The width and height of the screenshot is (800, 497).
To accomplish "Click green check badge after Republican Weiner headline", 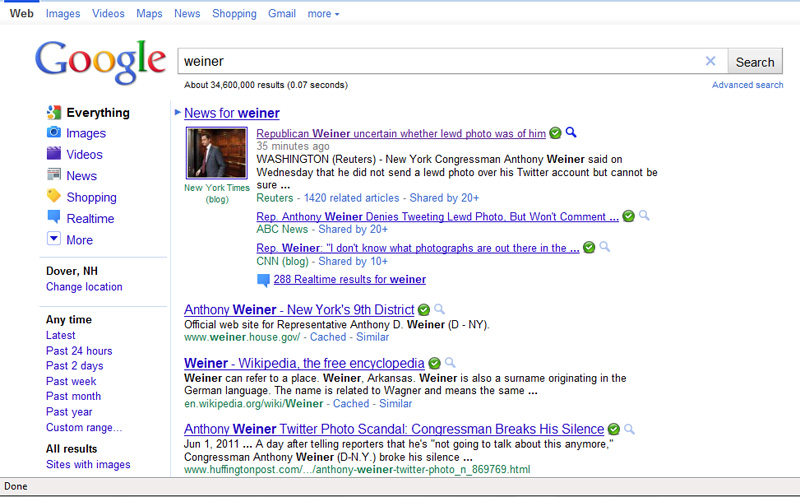I will [x=555, y=133].
